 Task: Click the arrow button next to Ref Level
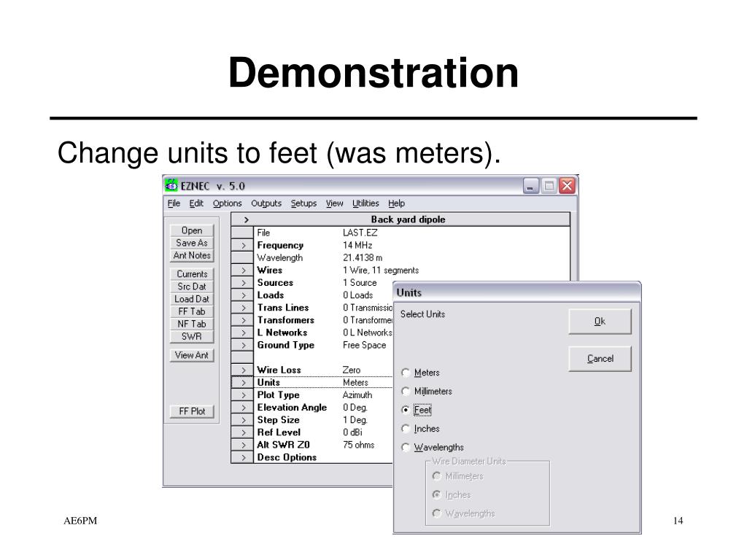coord(242,432)
